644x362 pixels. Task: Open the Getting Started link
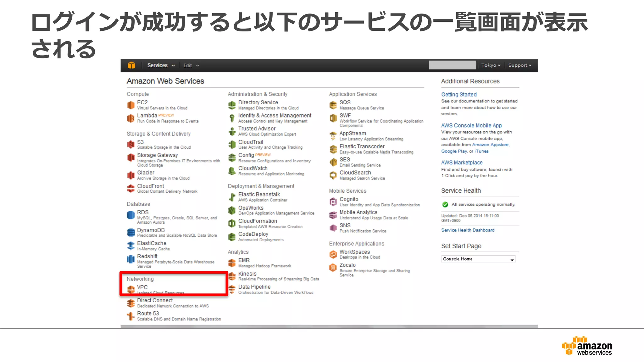click(459, 95)
